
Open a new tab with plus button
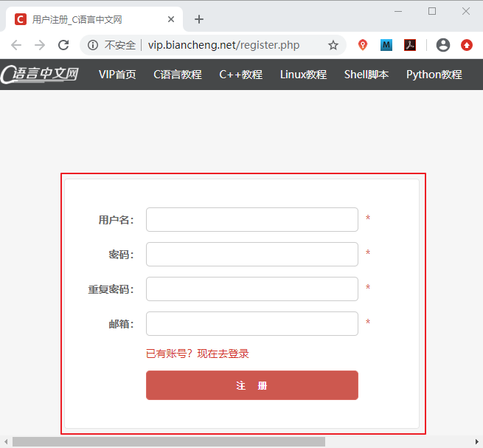pos(199,19)
